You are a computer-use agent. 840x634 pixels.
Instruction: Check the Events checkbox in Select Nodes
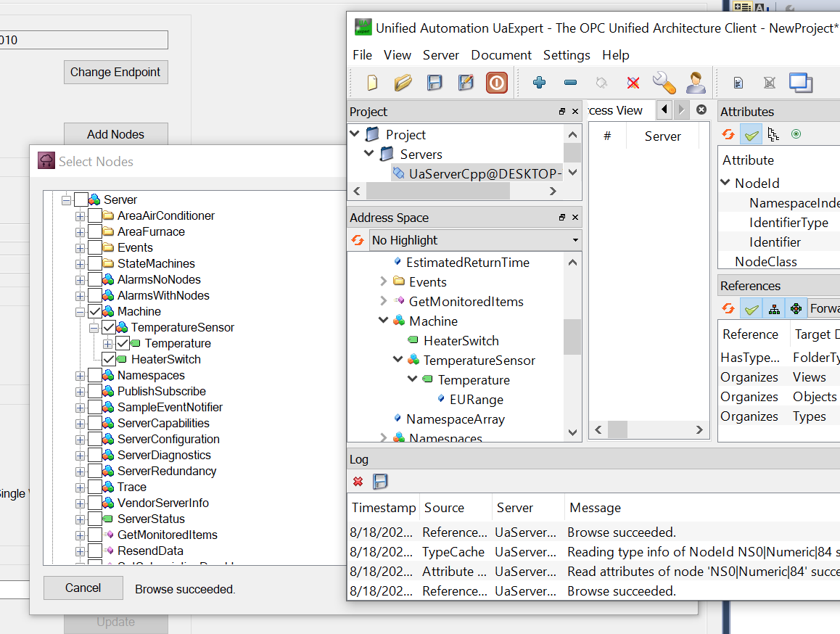pos(95,247)
